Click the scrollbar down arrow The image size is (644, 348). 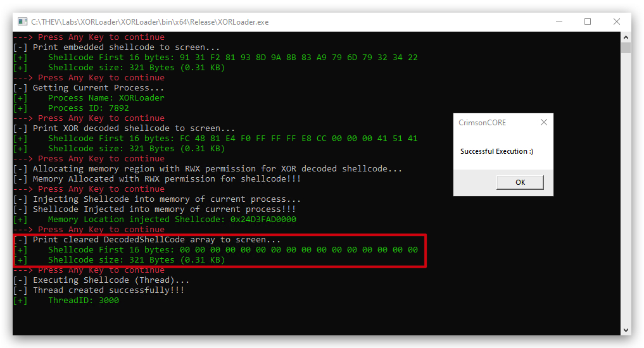click(626, 330)
